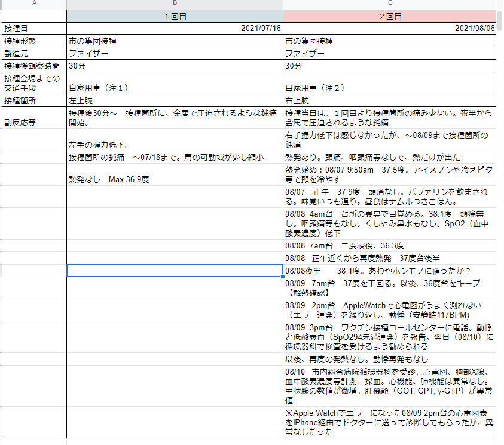Click the '接種後観察時間' label cell
This screenshot has height=445, width=504.
(x=35, y=66)
